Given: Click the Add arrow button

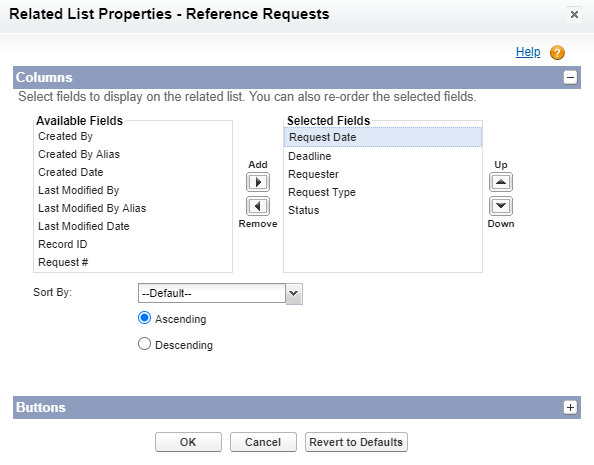Looking at the screenshot, I should point(258,182).
